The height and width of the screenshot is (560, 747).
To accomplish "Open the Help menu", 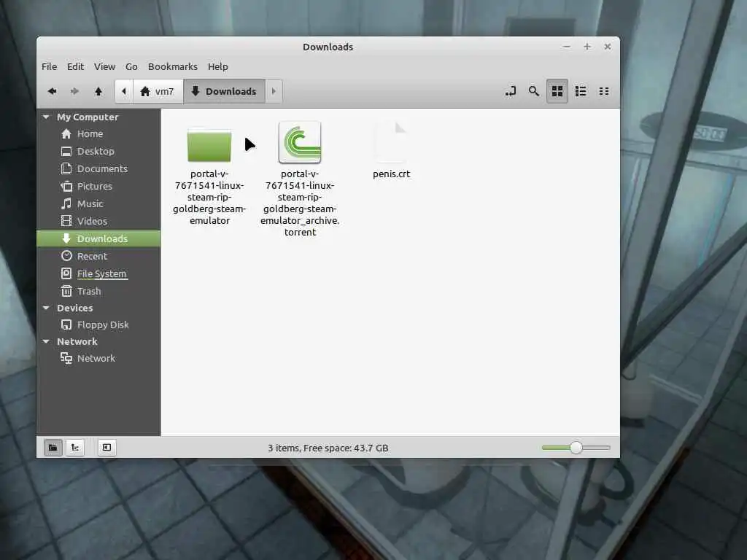I will tap(217, 66).
